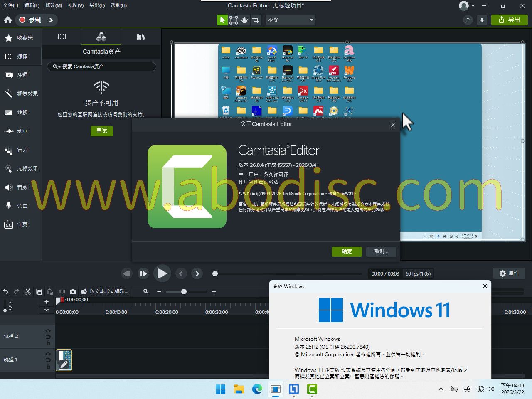Toggle the magnetic track icon on 轨道 2
The width and height of the screenshot is (532, 399).
coord(48,337)
